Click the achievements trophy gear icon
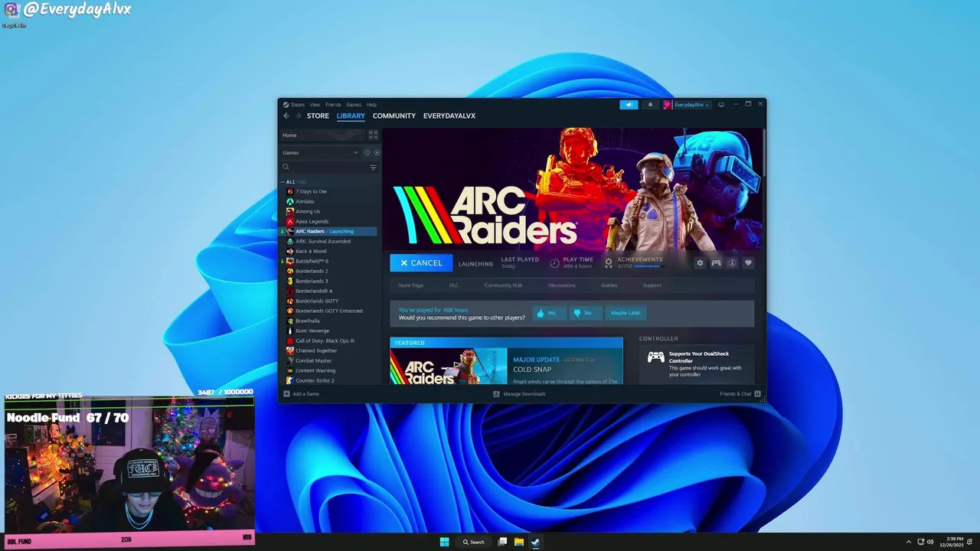Viewport: 980px width, 551px height. pyautogui.click(x=609, y=262)
